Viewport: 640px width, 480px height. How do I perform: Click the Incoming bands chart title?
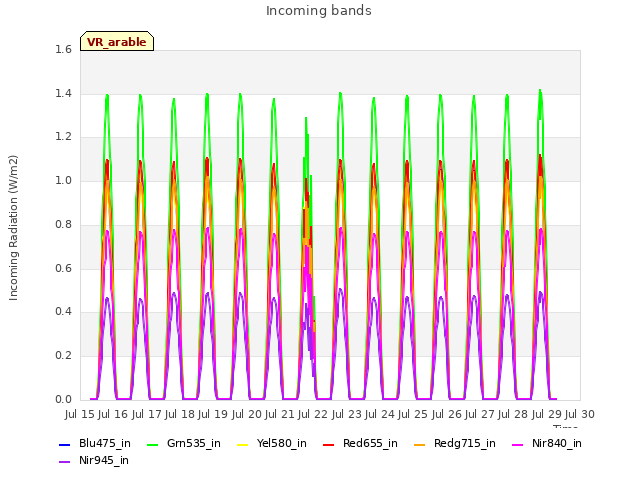(319, 11)
